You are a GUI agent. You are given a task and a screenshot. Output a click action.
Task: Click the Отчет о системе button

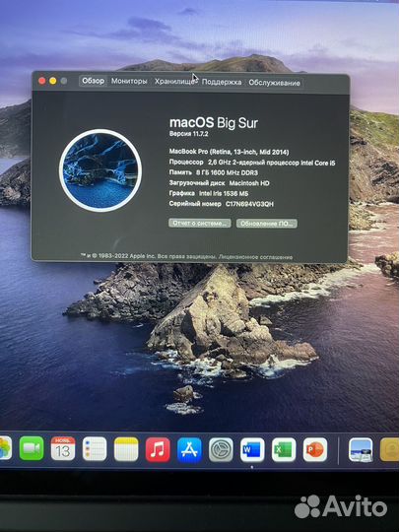coord(200,223)
